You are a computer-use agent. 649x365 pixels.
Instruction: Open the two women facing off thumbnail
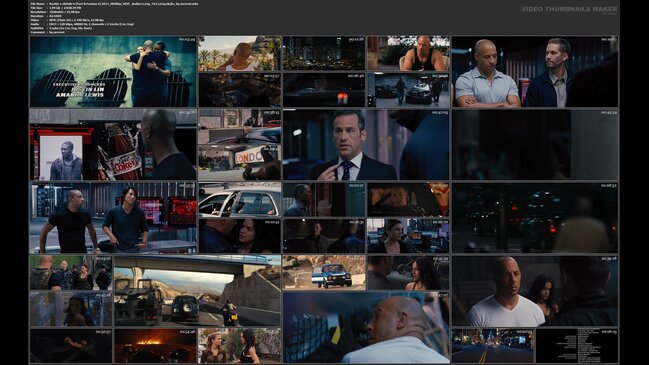[x=239, y=346]
